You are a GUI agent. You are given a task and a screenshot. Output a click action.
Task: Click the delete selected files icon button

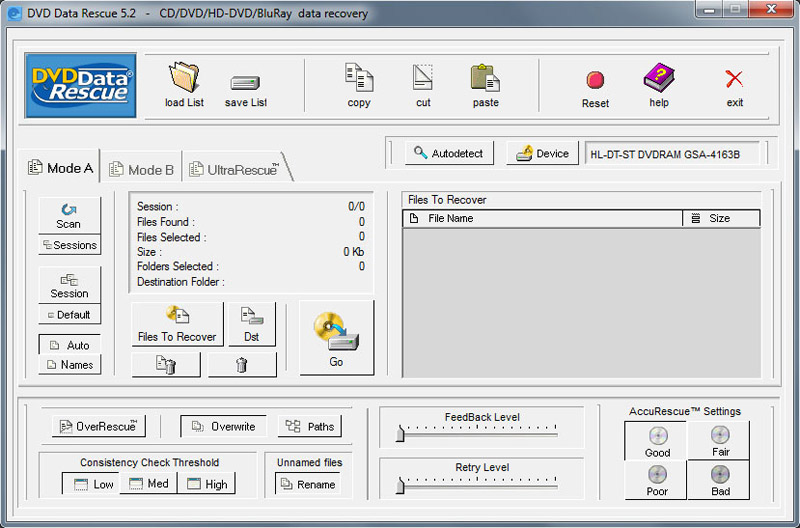[166, 365]
